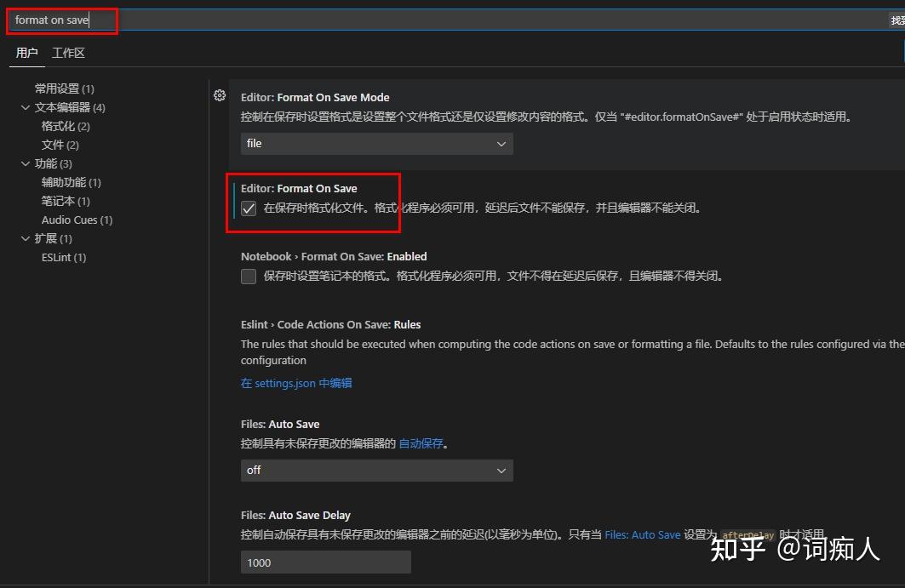
Task: Click the Auto Save Delay value field
Action: coord(325,562)
